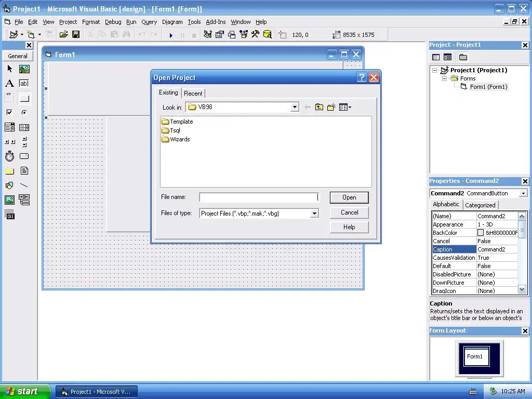
Task: Select the DriveListBox tool
Action: click(24, 156)
